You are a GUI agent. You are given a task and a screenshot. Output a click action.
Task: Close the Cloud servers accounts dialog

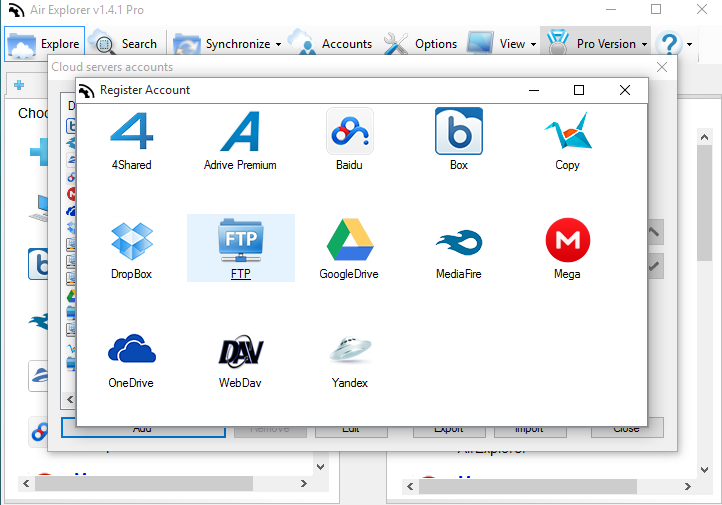click(x=662, y=67)
